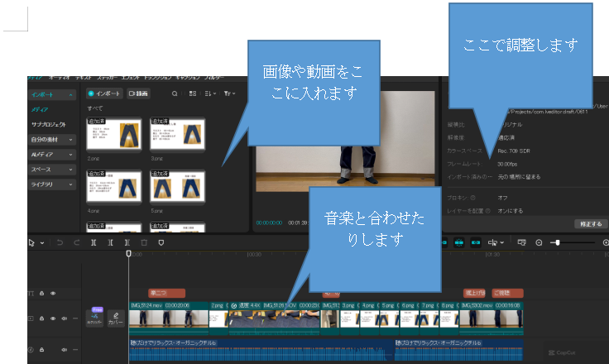The height and width of the screenshot is (364, 609).
Task: Click the trash delete icon in timeline toolbar
Action: click(144, 242)
